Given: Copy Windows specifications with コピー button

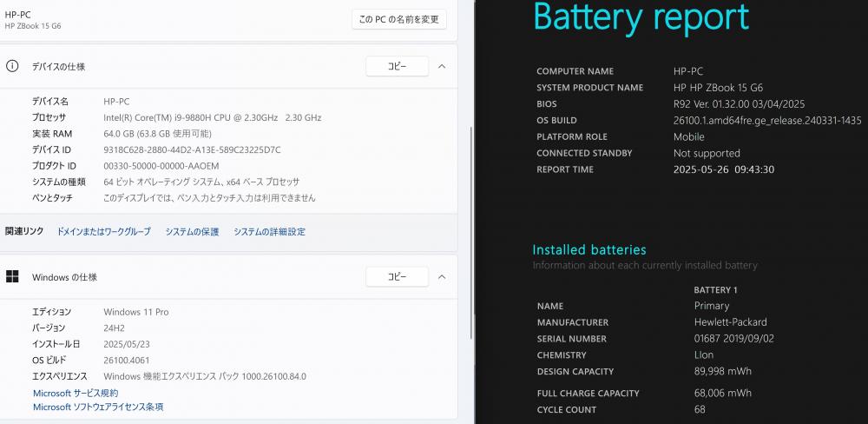Looking at the screenshot, I should (397, 276).
